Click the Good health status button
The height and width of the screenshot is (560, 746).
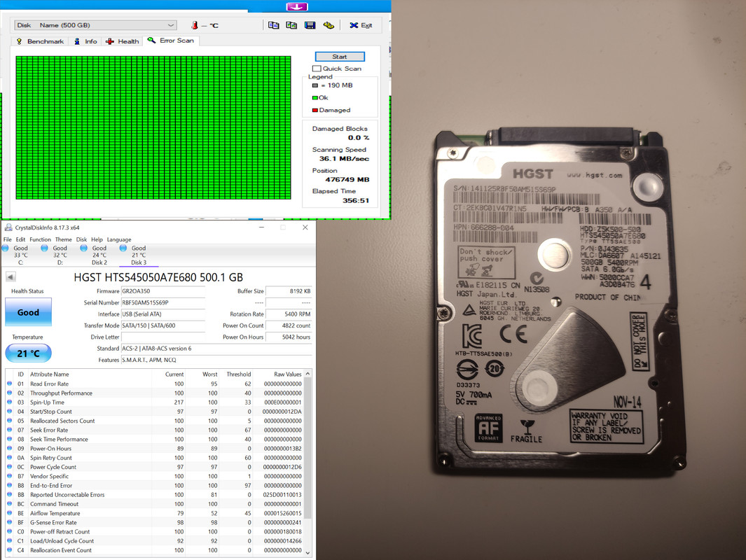coord(28,312)
